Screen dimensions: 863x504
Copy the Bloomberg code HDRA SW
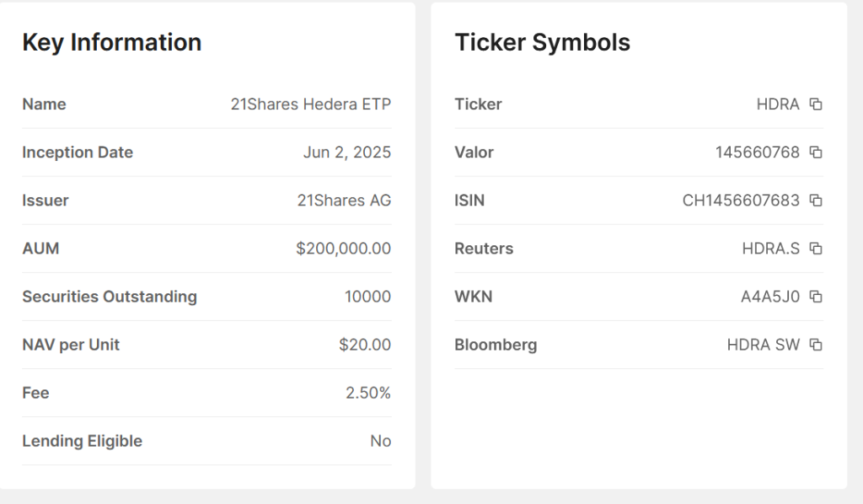(x=816, y=345)
